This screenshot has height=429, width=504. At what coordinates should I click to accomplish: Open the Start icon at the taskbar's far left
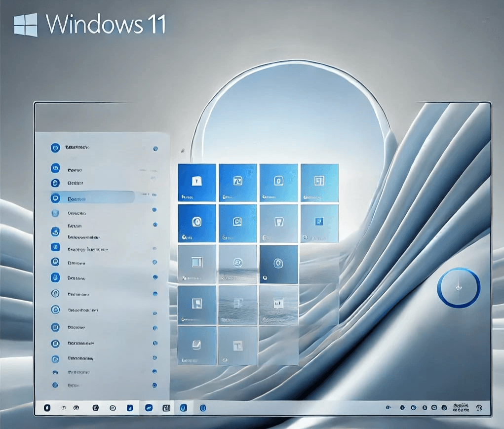pyautogui.click(x=47, y=408)
